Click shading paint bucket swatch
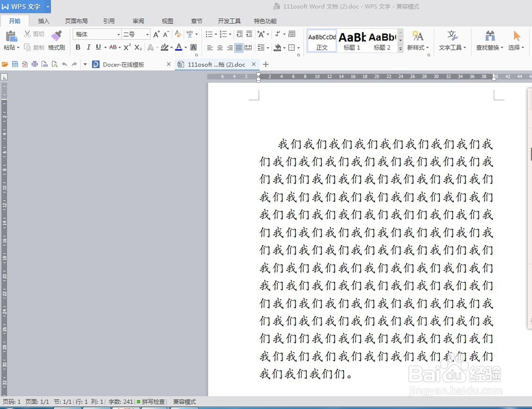Image resolution: width=532 pixels, height=409 pixels. [278, 47]
